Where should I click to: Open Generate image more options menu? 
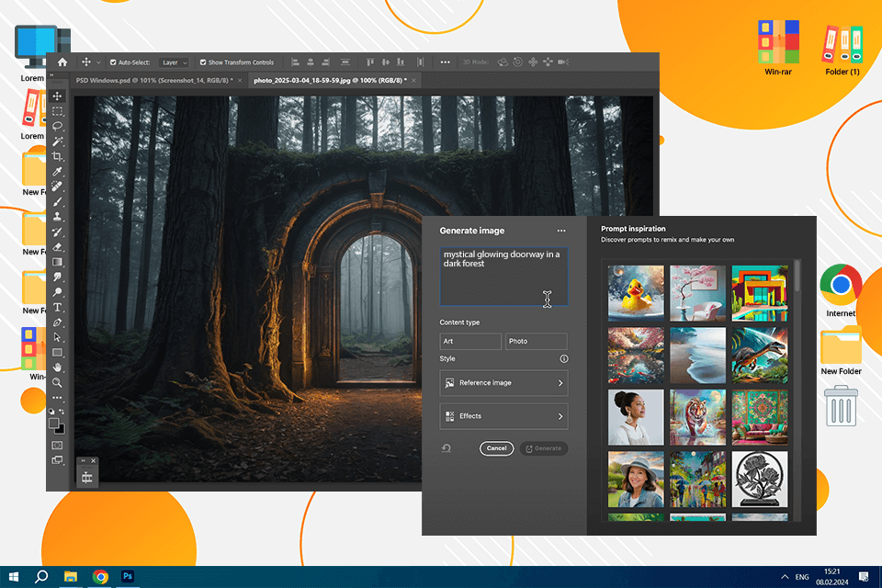click(x=561, y=231)
